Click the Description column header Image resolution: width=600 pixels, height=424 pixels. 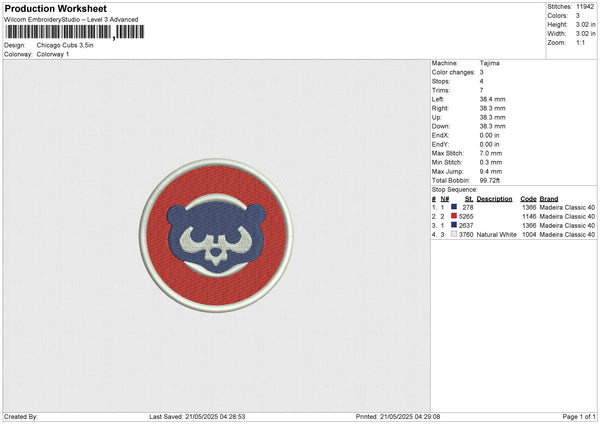[494, 199]
